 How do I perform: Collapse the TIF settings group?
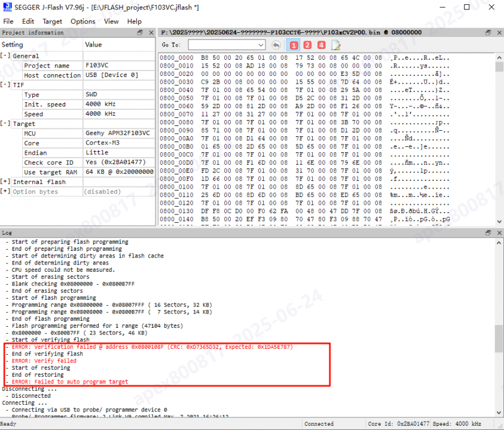(x=5, y=85)
